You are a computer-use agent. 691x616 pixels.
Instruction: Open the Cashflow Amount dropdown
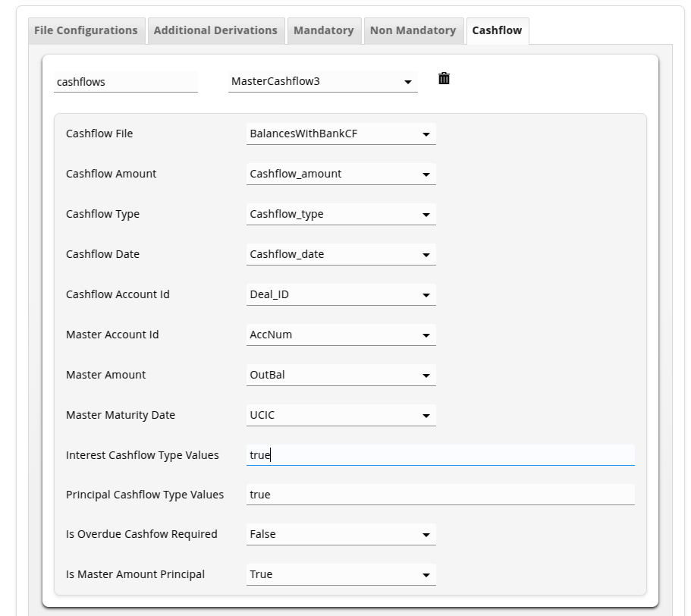[x=341, y=174]
